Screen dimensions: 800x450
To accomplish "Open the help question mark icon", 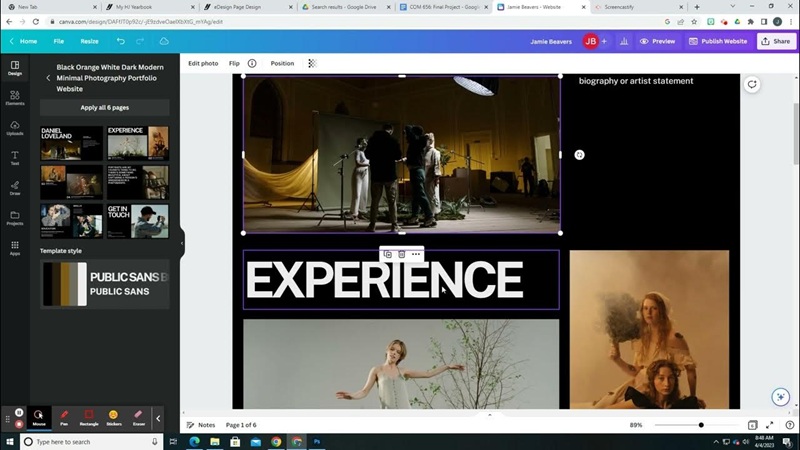I will [790, 424].
